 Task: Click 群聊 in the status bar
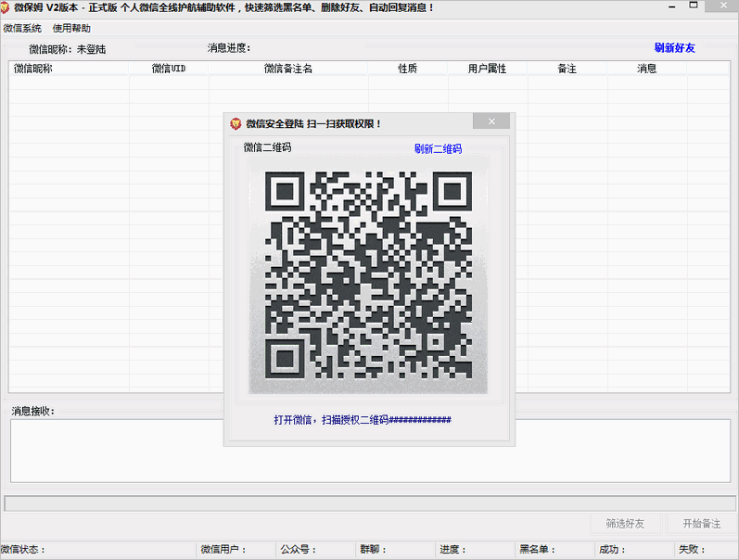pyautogui.click(x=374, y=550)
